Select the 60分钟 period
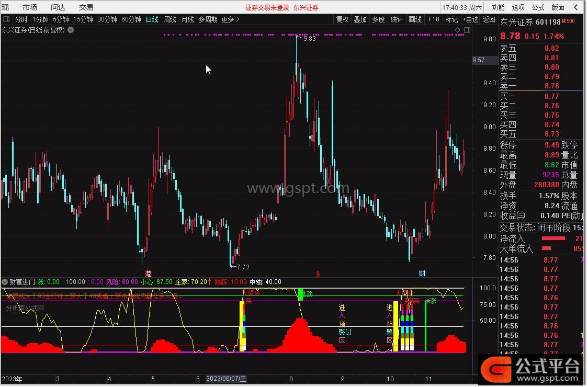The width and height of the screenshot is (588, 387). click(131, 19)
